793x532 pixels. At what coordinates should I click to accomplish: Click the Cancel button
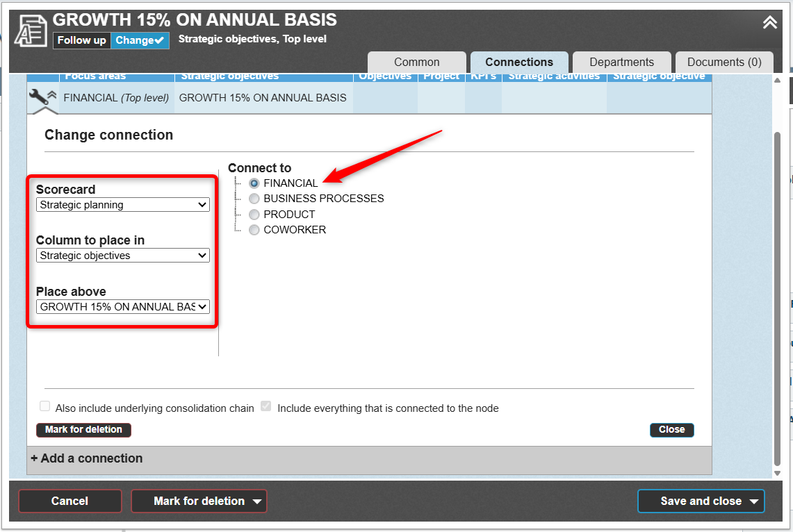click(x=70, y=501)
